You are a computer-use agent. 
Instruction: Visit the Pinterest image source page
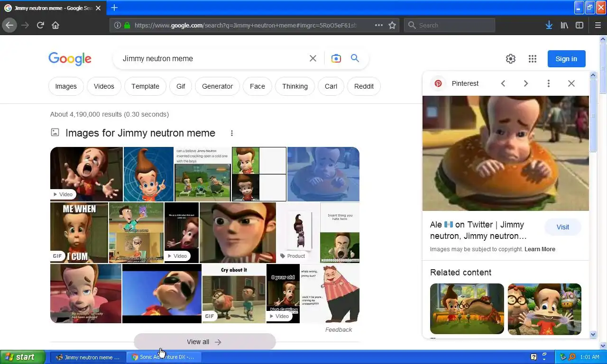pos(563,227)
